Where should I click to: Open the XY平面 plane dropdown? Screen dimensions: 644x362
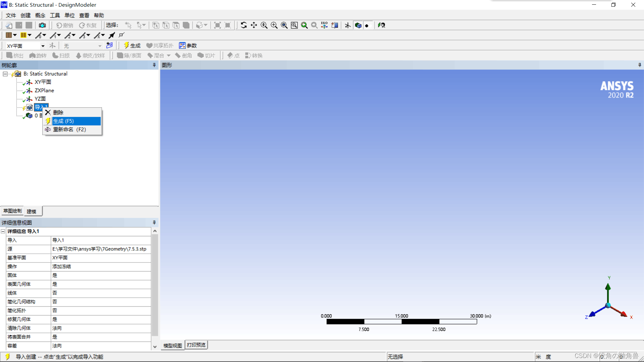[x=43, y=46]
